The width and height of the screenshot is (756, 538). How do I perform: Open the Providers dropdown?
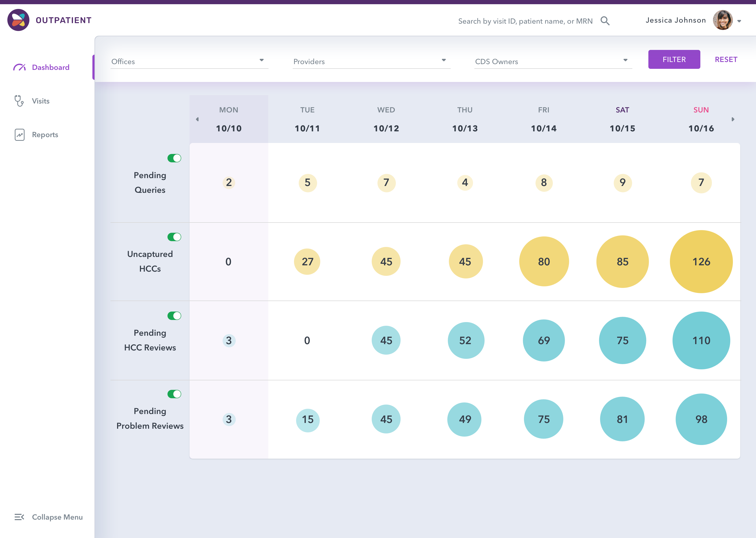(x=371, y=61)
